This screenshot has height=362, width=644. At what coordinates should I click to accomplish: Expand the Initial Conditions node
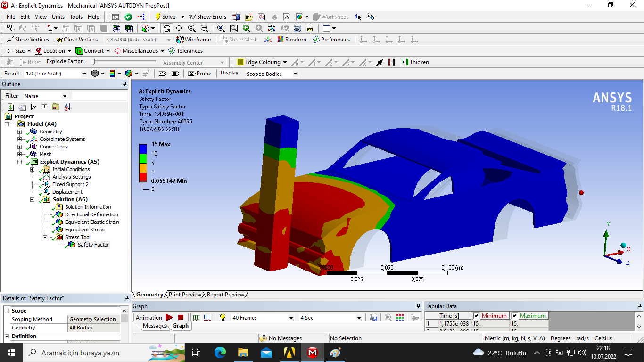[x=32, y=169]
